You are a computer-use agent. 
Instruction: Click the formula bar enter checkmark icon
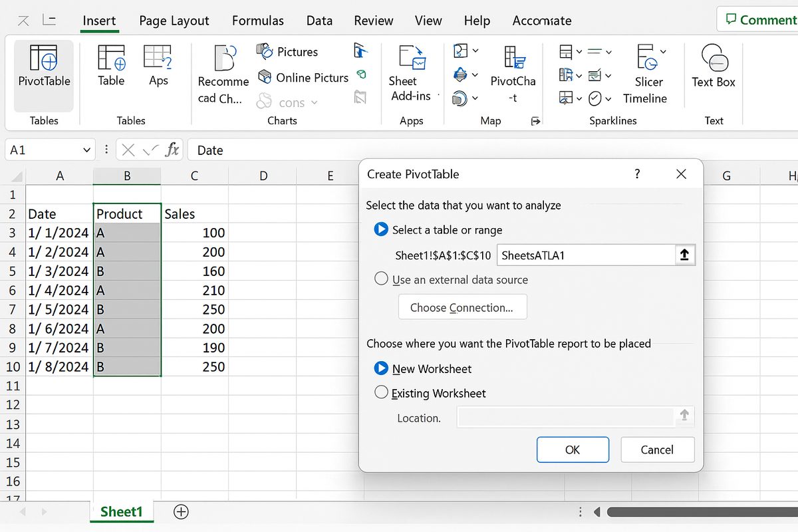coord(150,150)
